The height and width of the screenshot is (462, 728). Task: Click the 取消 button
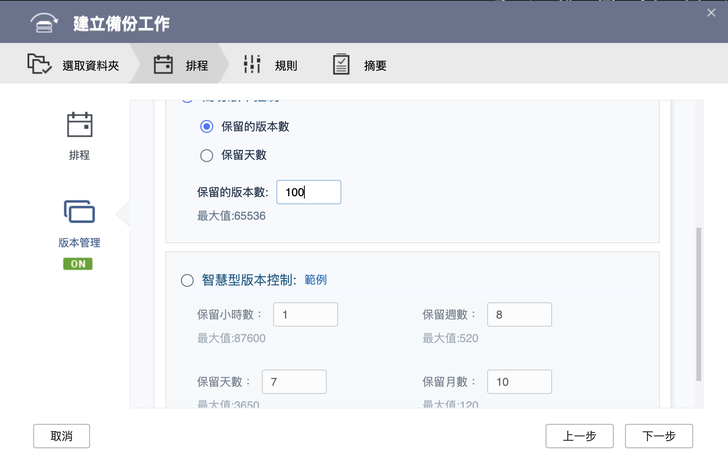pos(61,436)
